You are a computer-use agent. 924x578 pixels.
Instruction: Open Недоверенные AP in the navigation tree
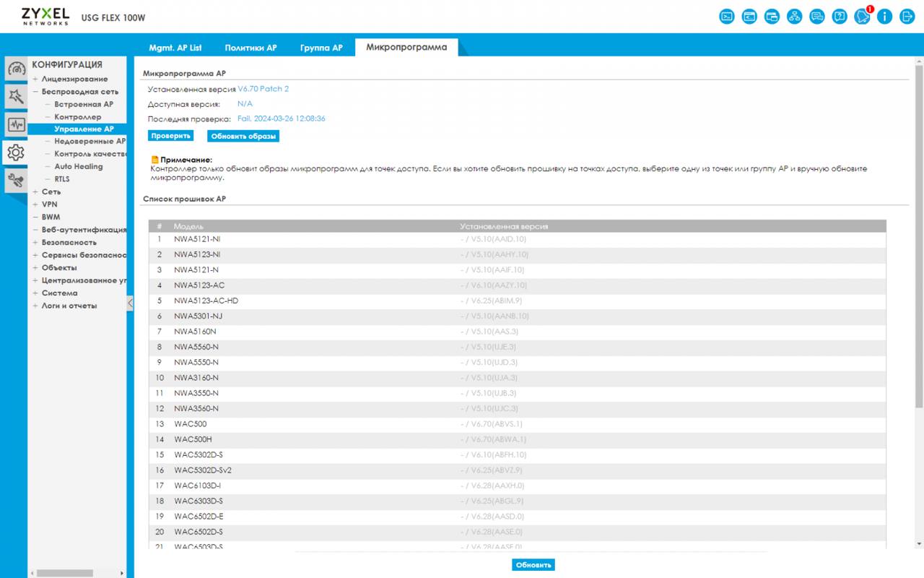coord(90,142)
